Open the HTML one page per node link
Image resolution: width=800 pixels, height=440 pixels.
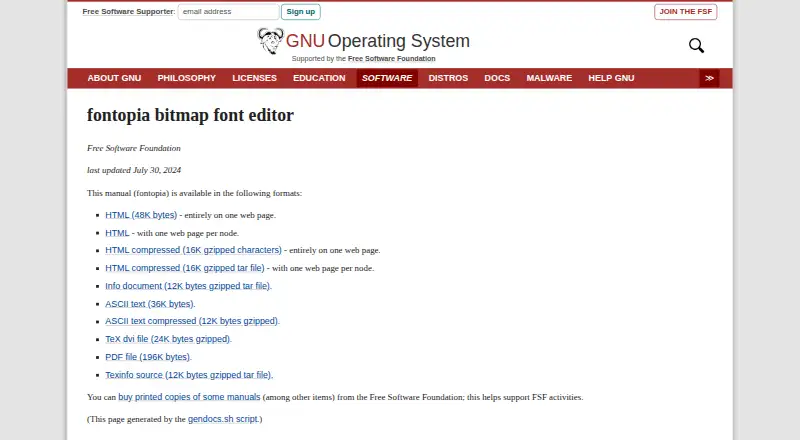(x=117, y=233)
